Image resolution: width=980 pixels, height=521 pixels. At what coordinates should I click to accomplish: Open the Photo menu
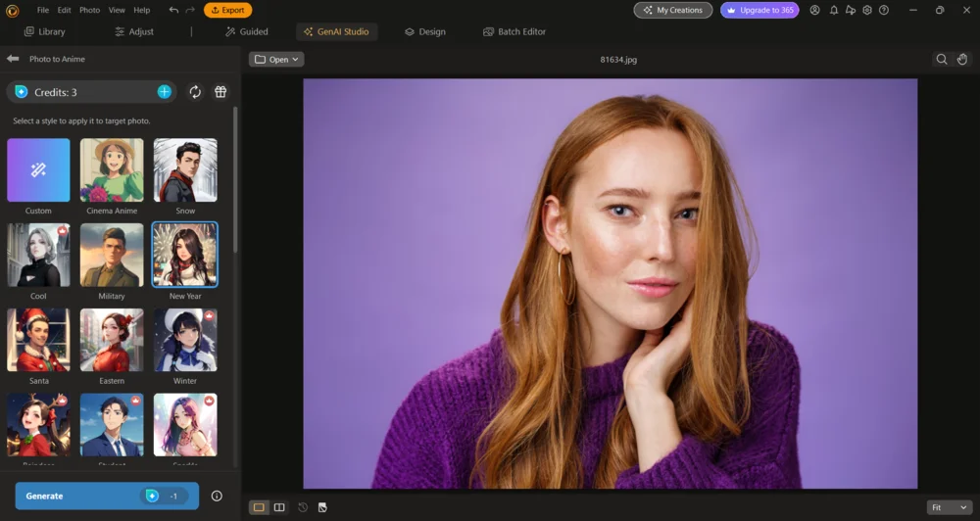click(x=89, y=10)
